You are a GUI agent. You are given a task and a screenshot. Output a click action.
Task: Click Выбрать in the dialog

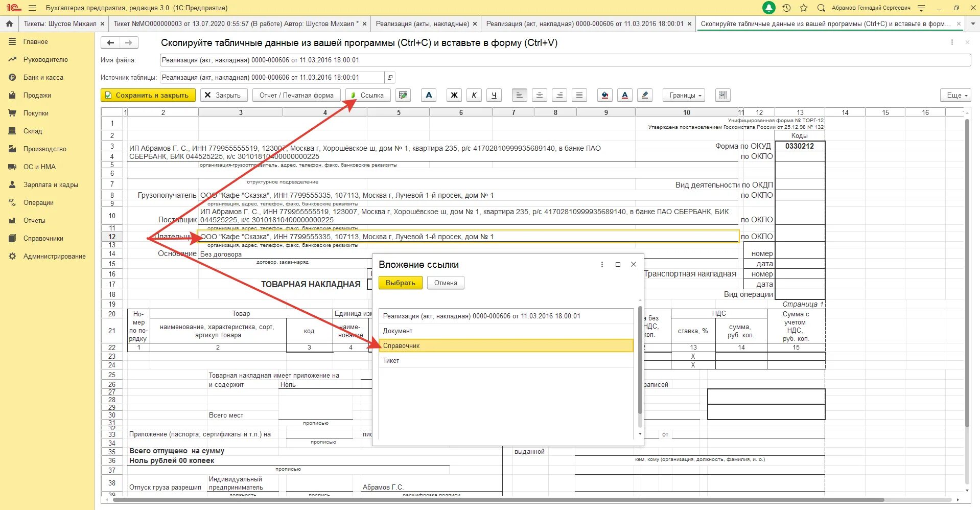[401, 283]
